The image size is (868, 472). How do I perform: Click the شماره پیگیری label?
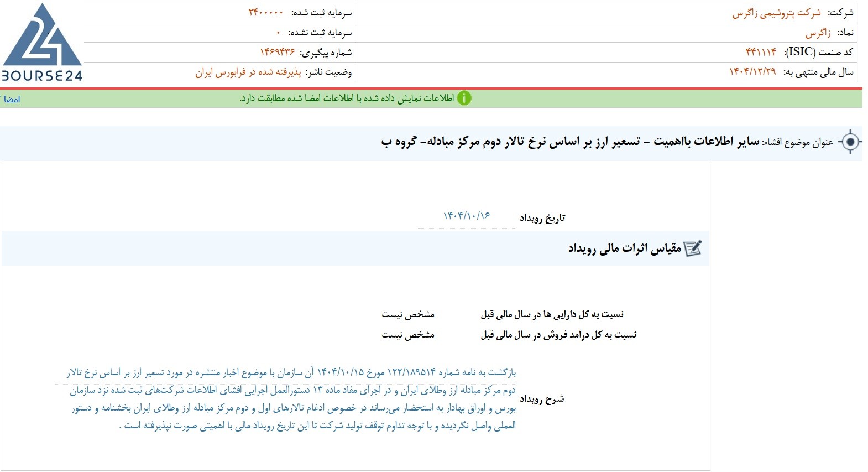point(326,53)
